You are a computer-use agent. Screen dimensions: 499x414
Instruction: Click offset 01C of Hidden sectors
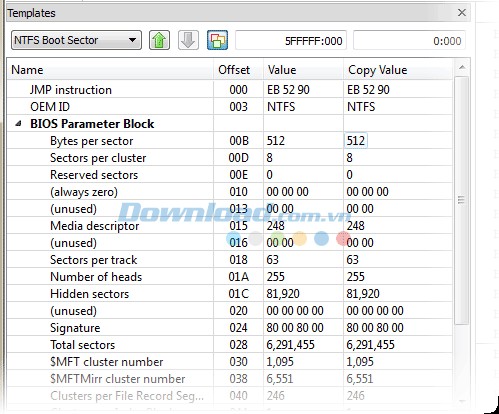pos(239,294)
